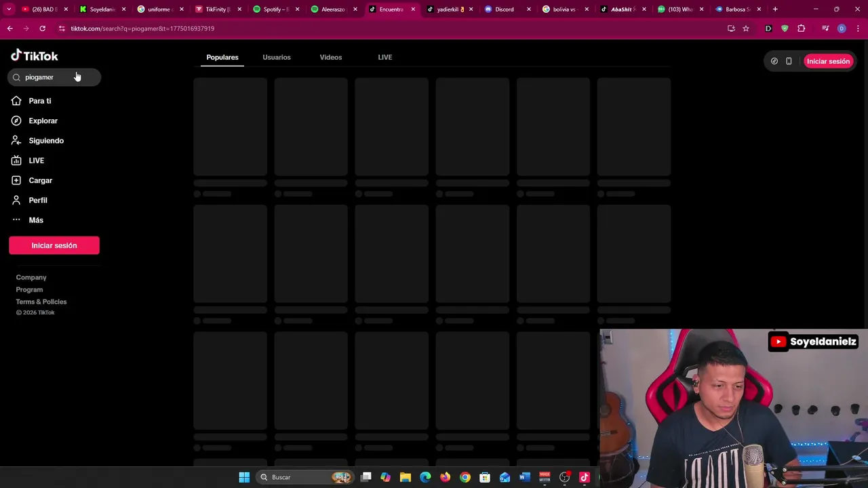Click the sidebar Iniciar sesión button

(x=54, y=245)
